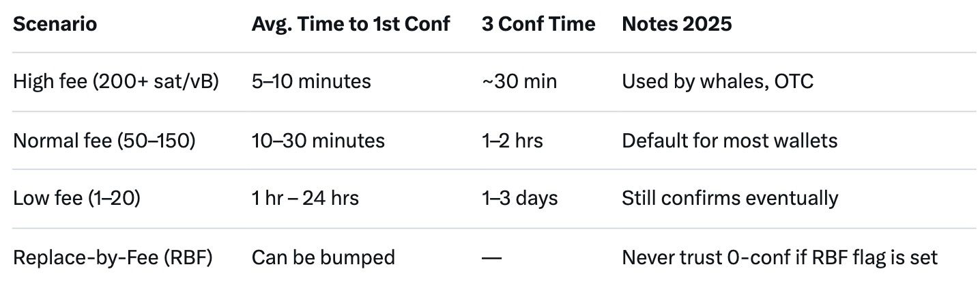Click the Scenario column header
980x295 pixels.
click(55, 24)
